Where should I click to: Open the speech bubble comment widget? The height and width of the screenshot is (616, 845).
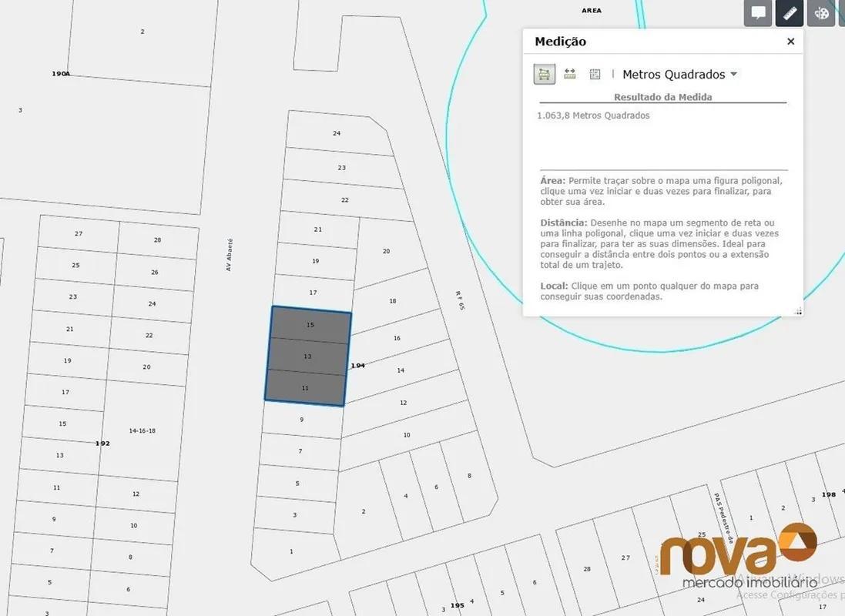(x=758, y=13)
